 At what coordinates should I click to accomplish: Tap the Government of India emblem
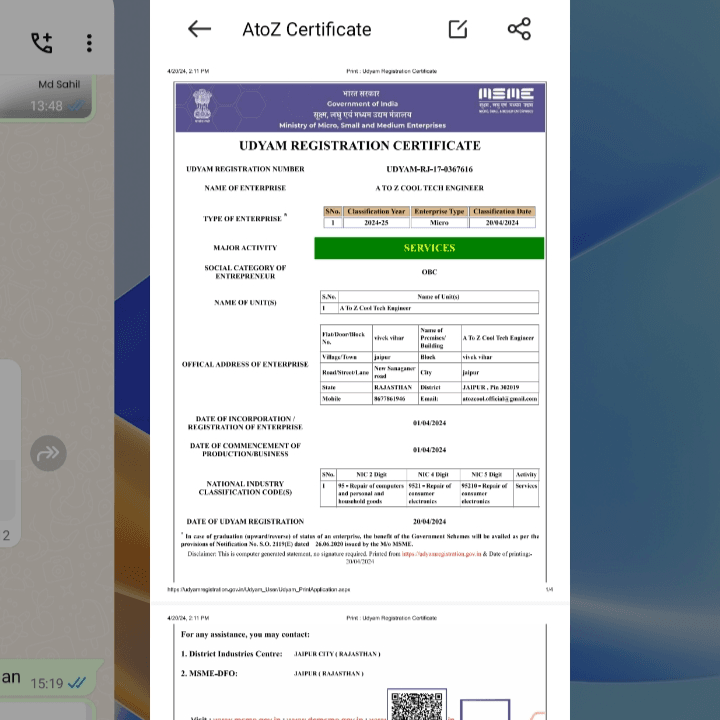coord(203,104)
